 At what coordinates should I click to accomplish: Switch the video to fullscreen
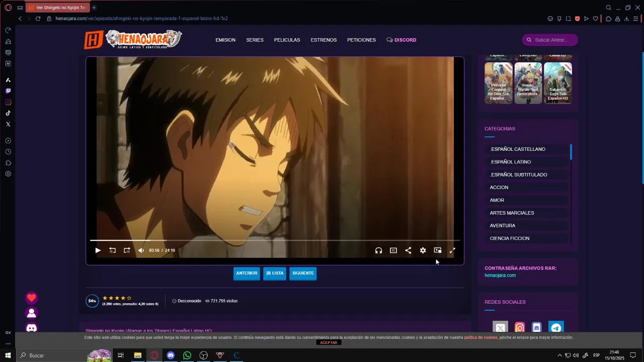[452, 250]
